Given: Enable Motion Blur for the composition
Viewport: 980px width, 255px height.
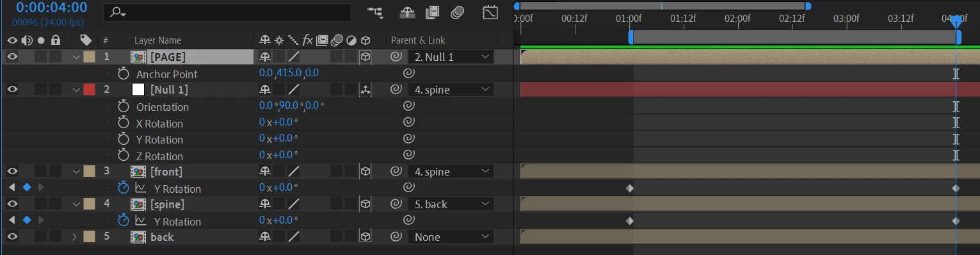Looking at the screenshot, I should [x=457, y=12].
